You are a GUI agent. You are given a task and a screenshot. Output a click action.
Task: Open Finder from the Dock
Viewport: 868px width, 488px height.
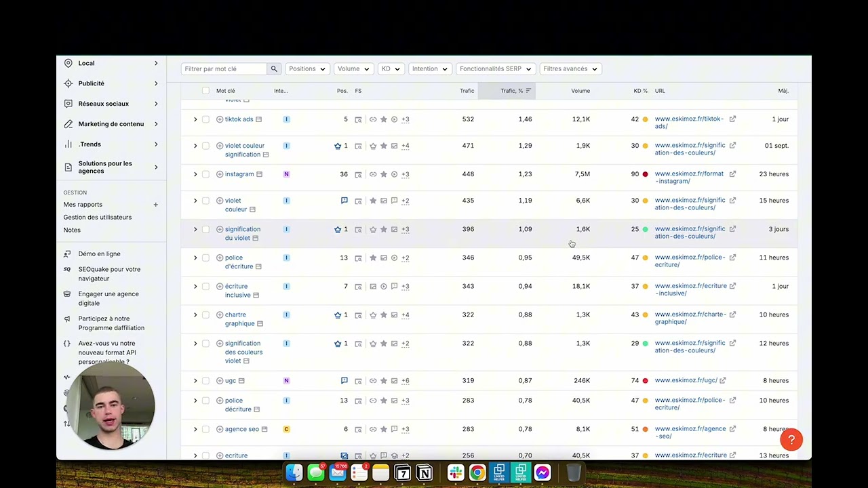click(294, 472)
